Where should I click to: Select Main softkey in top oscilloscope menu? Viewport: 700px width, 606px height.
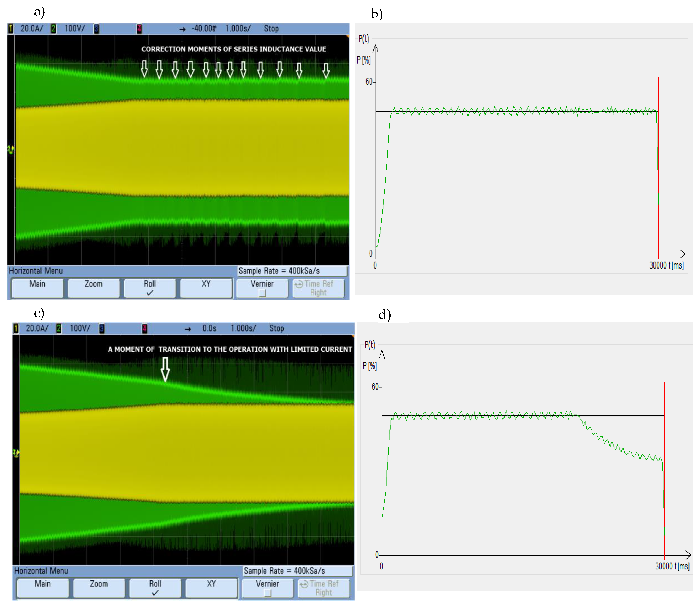(37, 288)
